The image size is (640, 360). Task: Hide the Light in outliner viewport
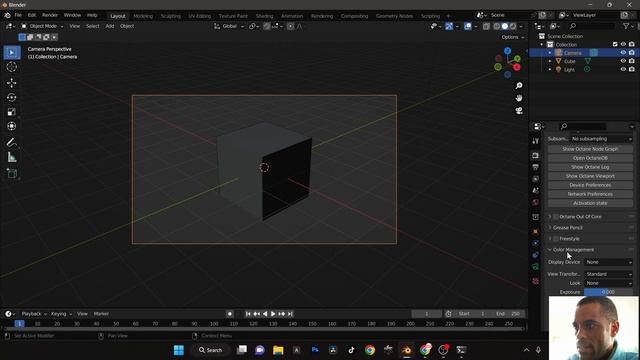tap(623, 69)
